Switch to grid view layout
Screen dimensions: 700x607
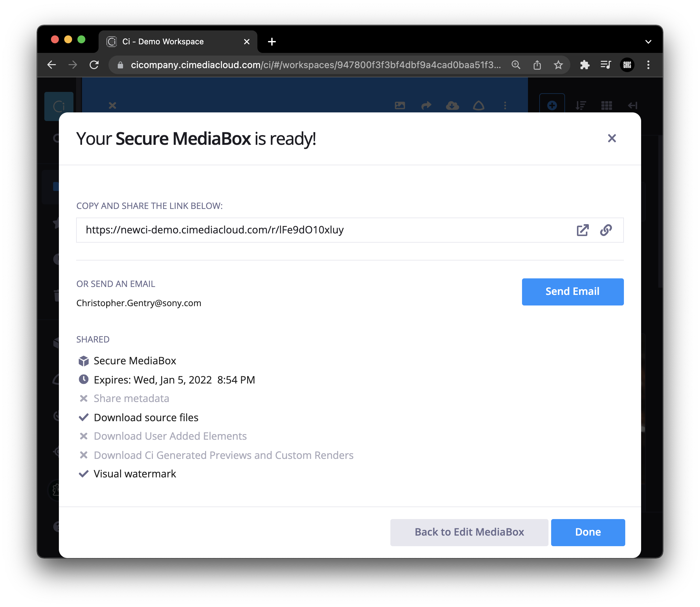pyautogui.click(x=606, y=105)
